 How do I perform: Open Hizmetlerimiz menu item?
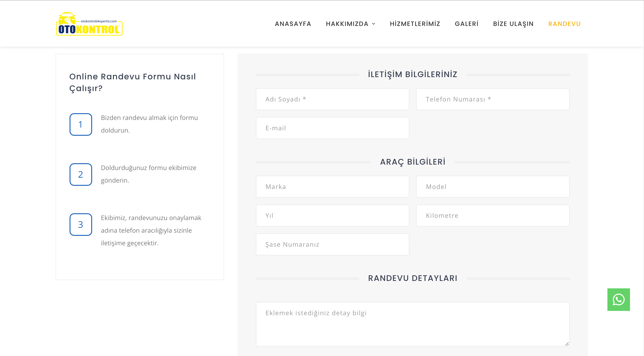coord(415,24)
